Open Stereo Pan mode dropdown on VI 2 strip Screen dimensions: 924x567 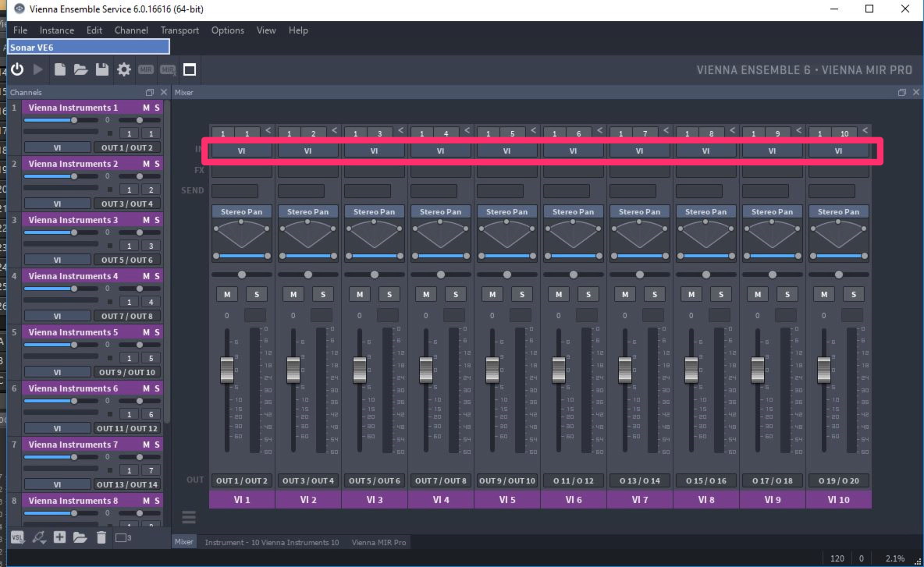pos(307,211)
